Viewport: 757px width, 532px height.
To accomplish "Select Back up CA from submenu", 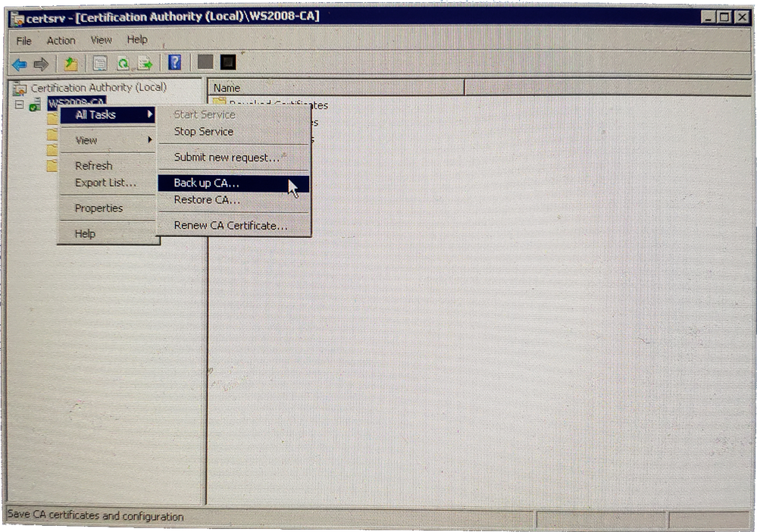I will [207, 183].
